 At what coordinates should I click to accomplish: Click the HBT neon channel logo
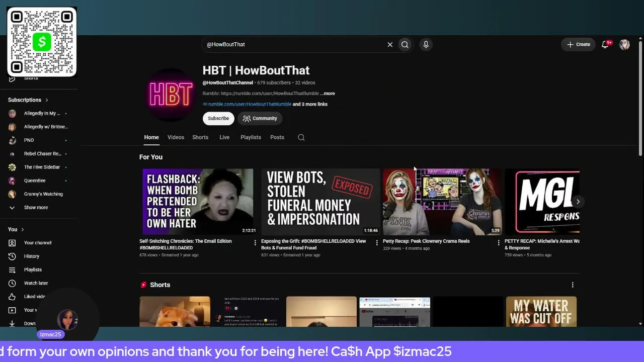[171, 95]
